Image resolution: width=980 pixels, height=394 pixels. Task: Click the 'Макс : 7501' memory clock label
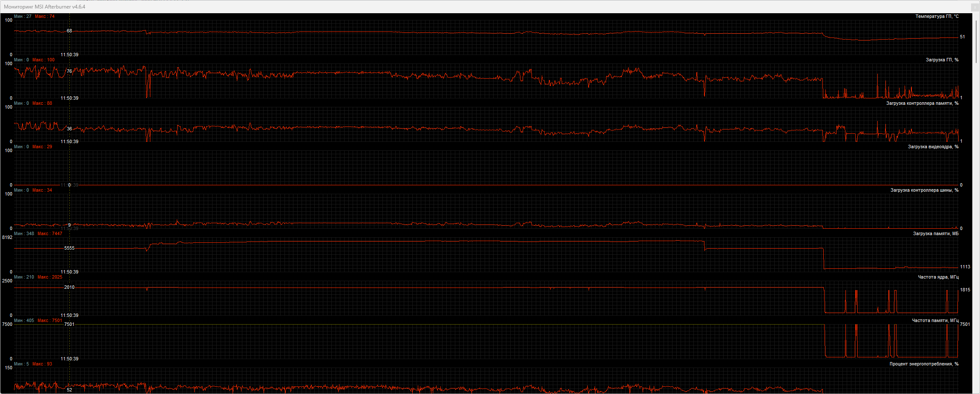50,321
